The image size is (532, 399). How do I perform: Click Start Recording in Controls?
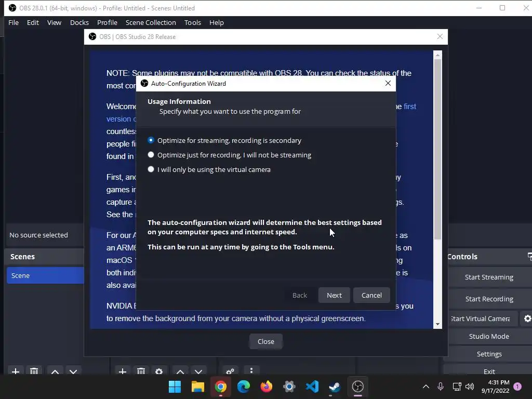coord(489,299)
